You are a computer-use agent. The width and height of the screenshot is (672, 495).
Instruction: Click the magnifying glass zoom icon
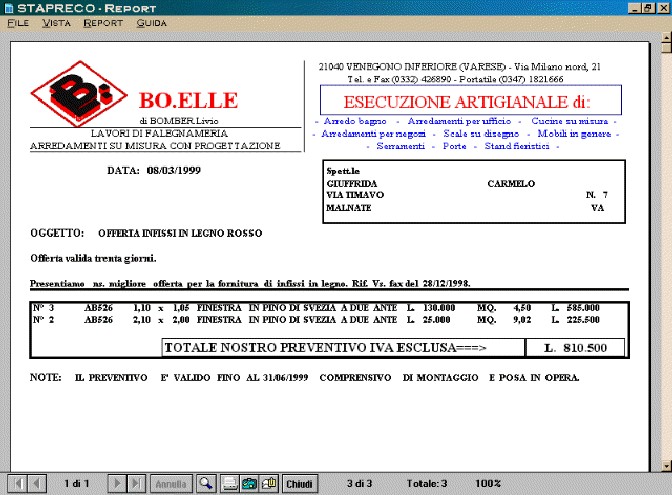point(205,484)
